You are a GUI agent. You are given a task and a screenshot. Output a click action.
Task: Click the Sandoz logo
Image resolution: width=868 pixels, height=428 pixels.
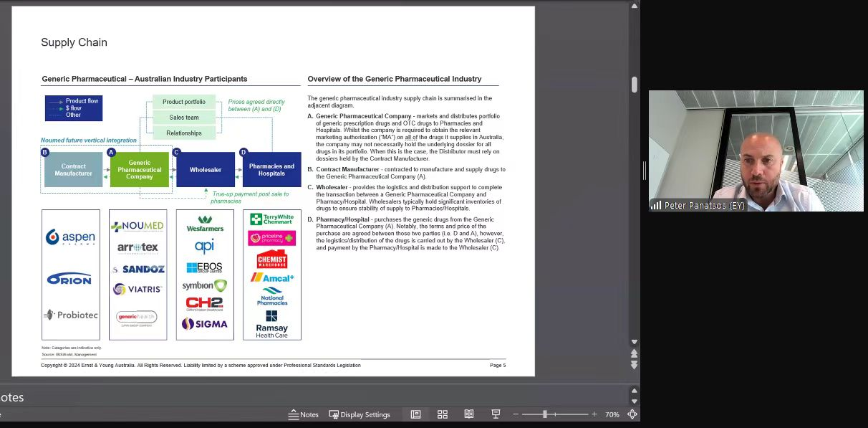(x=138, y=270)
